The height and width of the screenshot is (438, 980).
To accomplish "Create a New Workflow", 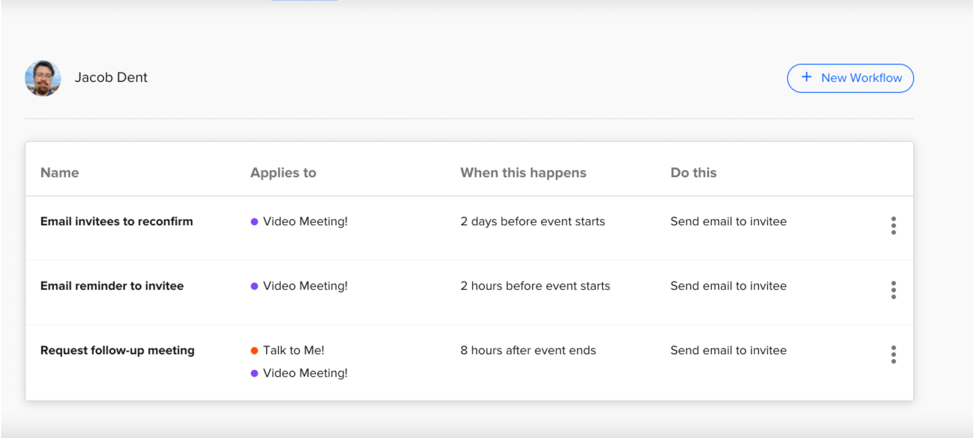I will 850,78.
